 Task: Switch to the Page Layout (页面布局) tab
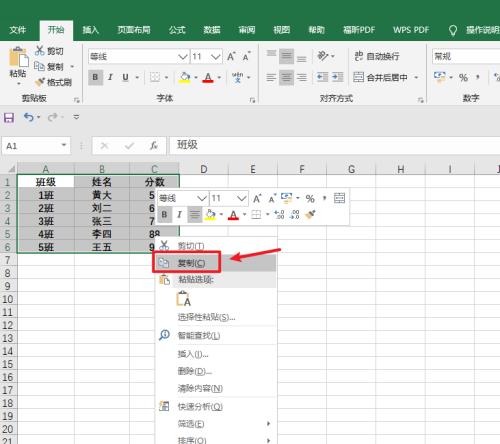134,30
